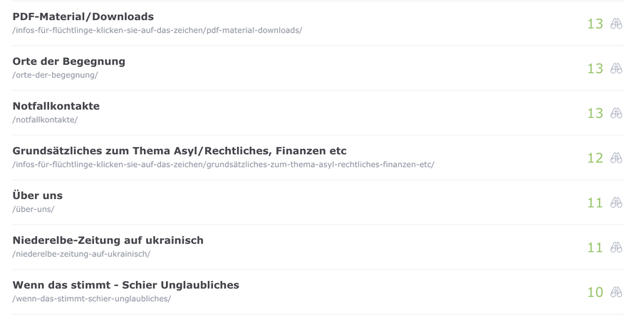644x326 pixels.
Task: Open Wenn das stimmt - Schier Unglaubliches
Action: (125, 285)
